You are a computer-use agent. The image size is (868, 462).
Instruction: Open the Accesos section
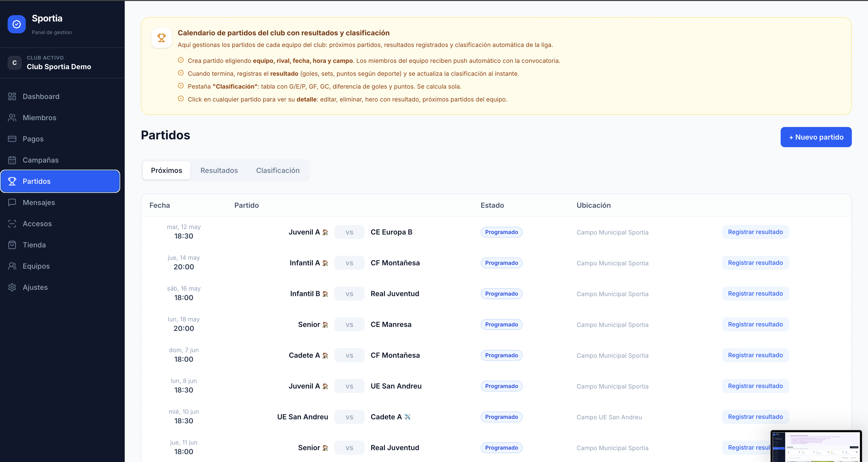pos(60,224)
